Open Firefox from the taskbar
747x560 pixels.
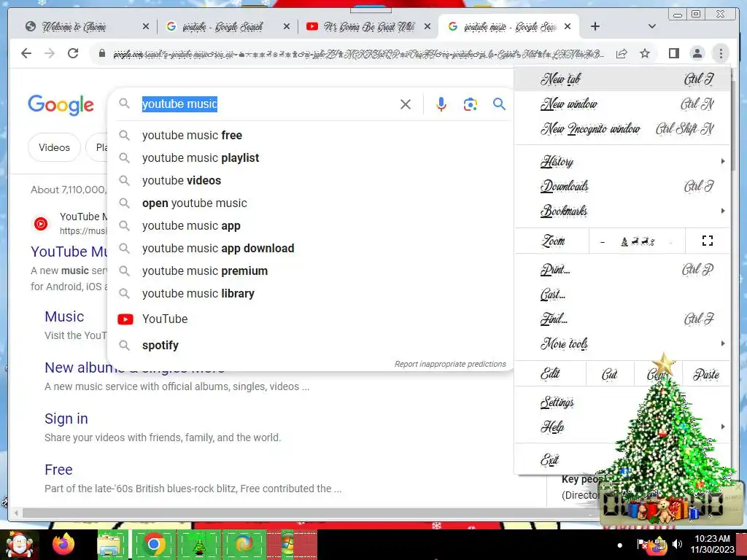[x=63, y=544]
